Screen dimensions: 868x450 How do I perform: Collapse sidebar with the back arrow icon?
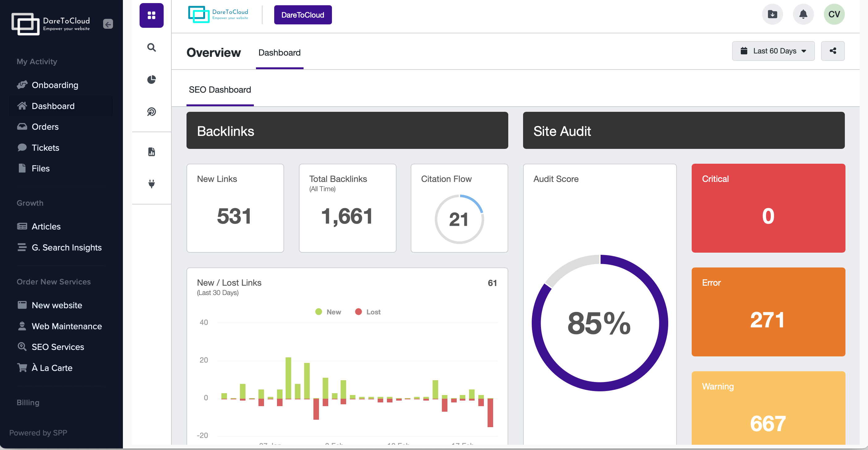pyautogui.click(x=108, y=24)
